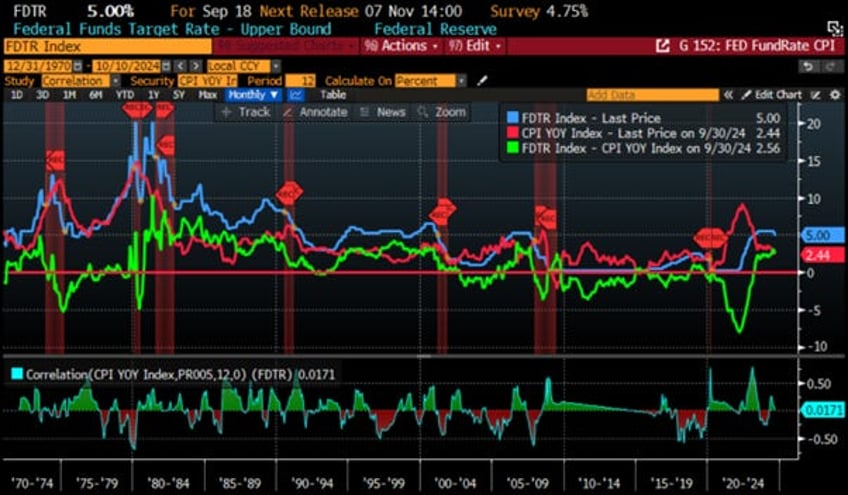
Task: Click recession marker at 1990
Action: pyautogui.click(x=289, y=193)
